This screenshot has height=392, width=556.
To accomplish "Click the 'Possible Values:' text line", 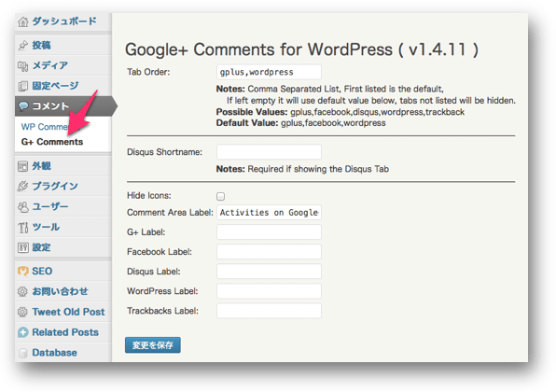I will [341, 112].
